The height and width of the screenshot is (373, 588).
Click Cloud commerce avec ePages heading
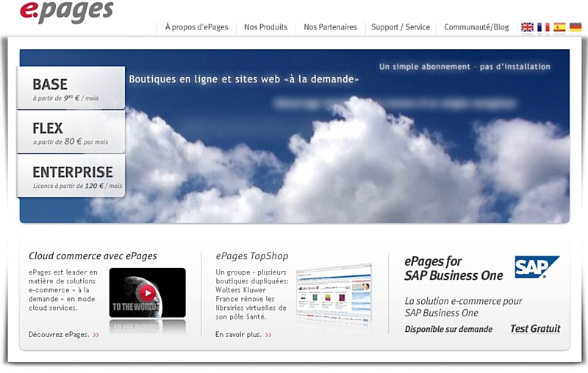[x=93, y=256]
